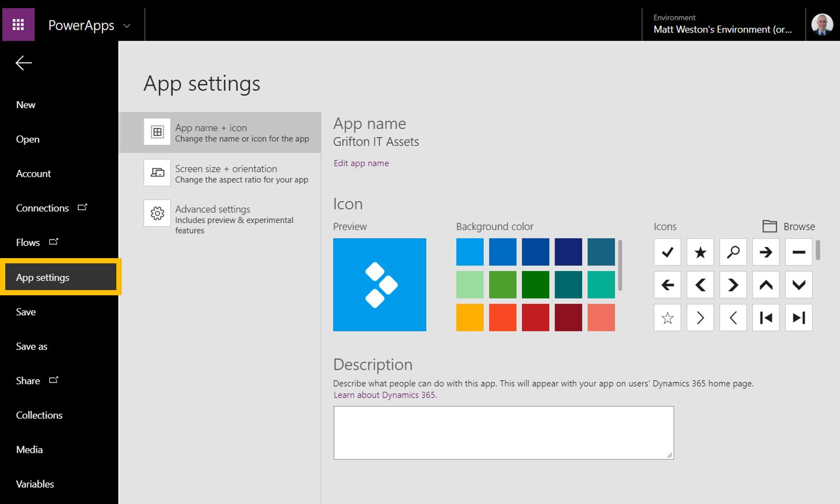Pick the steel teal-blue background color
Image resolution: width=840 pixels, height=504 pixels.
click(601, 252)
